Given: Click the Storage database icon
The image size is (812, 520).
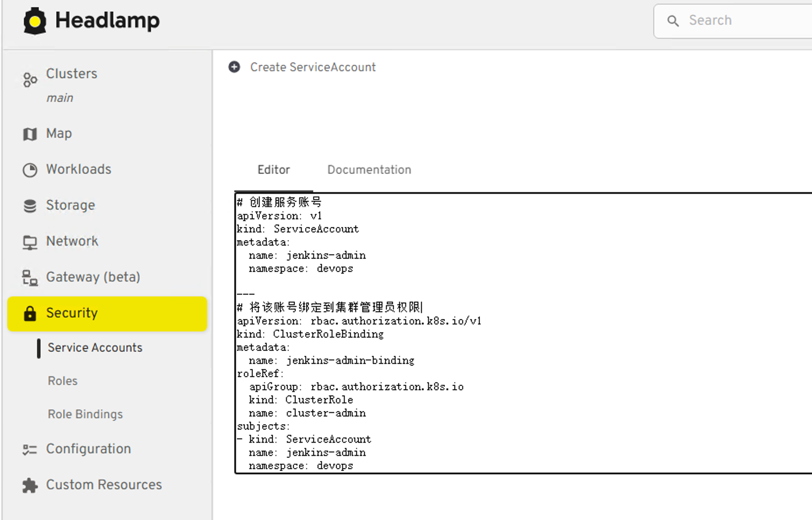Looking at the screenshot, I should (30, 206).
